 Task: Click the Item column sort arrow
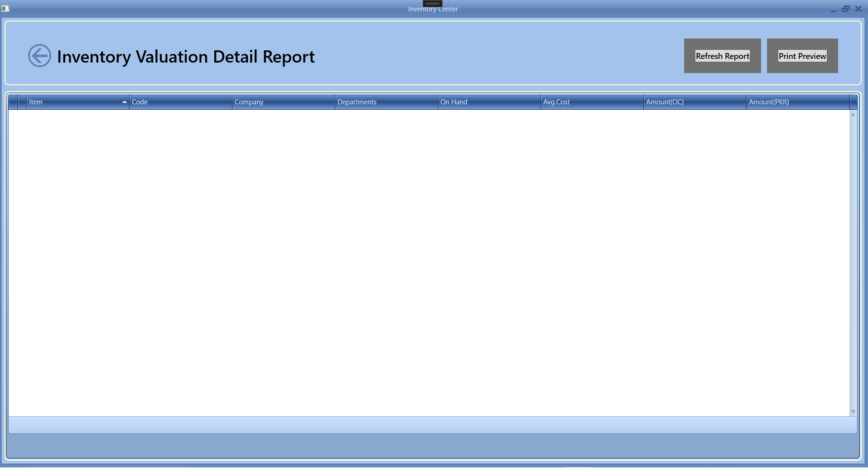coord(124,102)
